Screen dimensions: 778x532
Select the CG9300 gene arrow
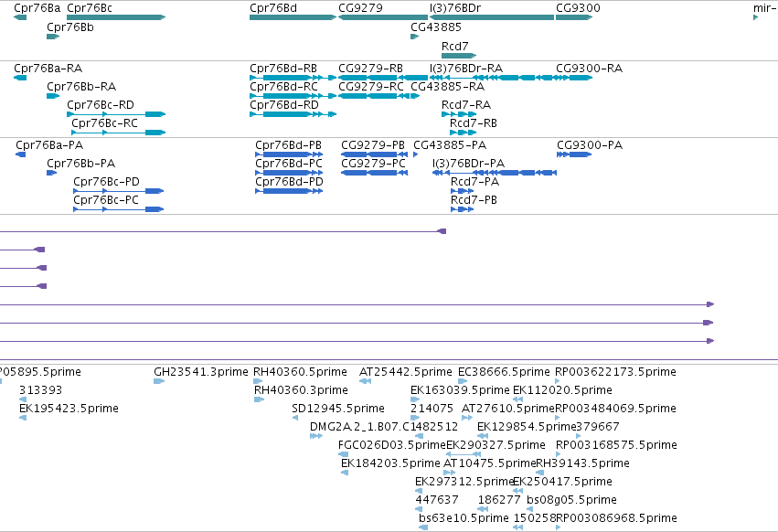(574, 17)
